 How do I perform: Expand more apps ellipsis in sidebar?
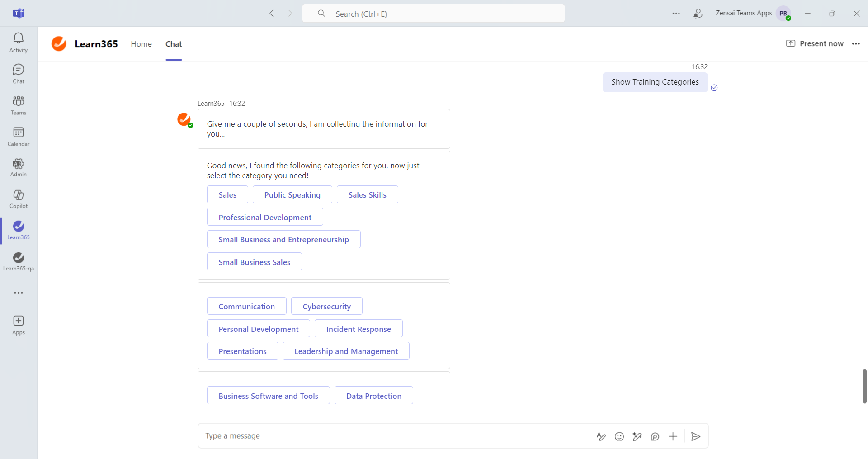(19, 293)
